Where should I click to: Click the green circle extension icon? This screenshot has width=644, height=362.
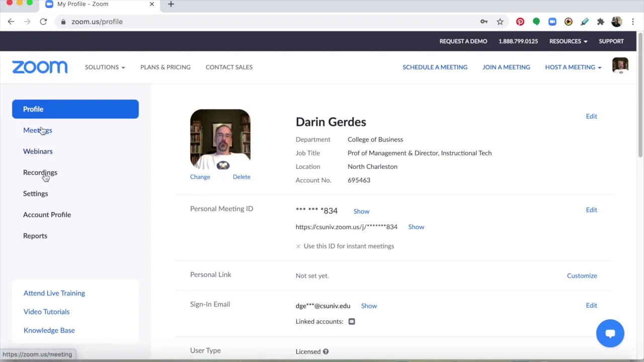click(536, 22)
